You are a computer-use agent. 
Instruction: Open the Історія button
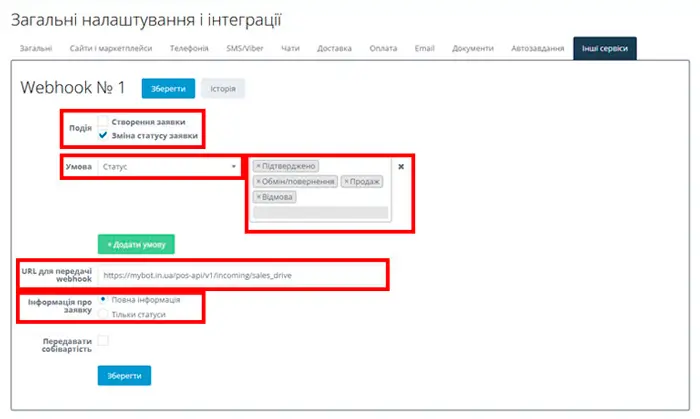point(223,89)
